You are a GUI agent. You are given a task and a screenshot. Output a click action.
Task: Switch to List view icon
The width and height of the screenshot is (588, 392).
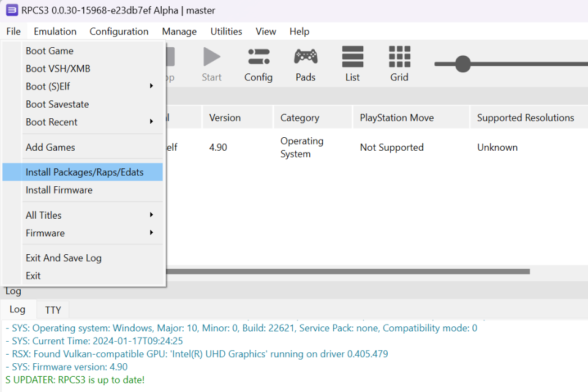(353, 56)
